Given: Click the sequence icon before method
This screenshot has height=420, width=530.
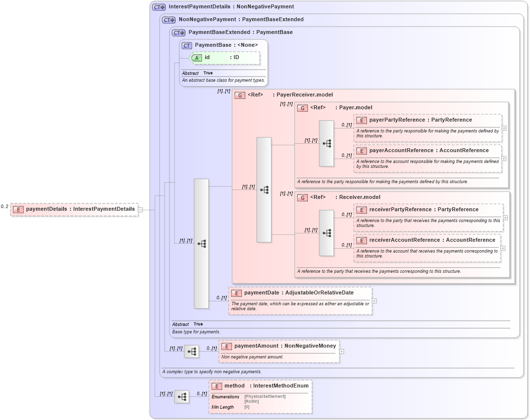Looking at the screenshot, I should point(182,397).
